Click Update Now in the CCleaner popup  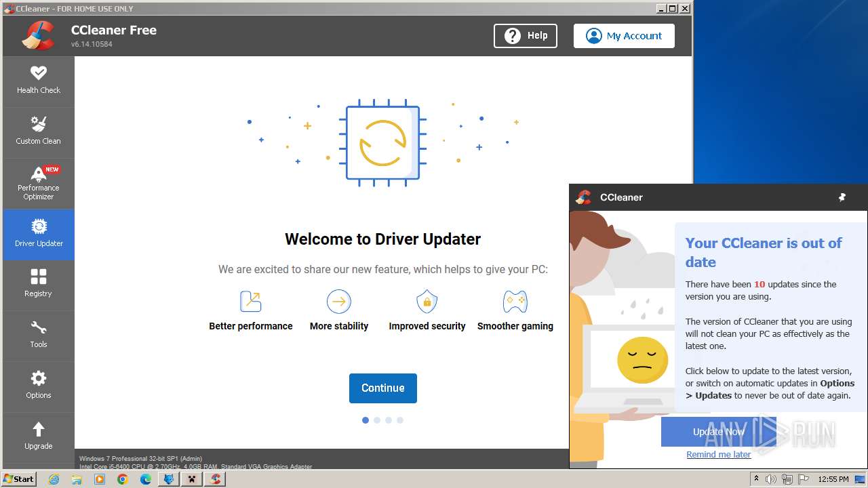click(719, 432)
